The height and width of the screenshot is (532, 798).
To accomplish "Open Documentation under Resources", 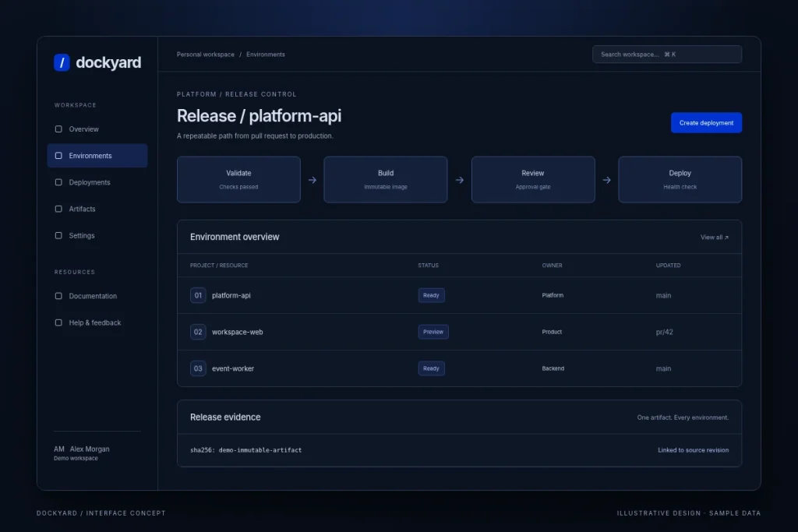I will coord(97,296).
